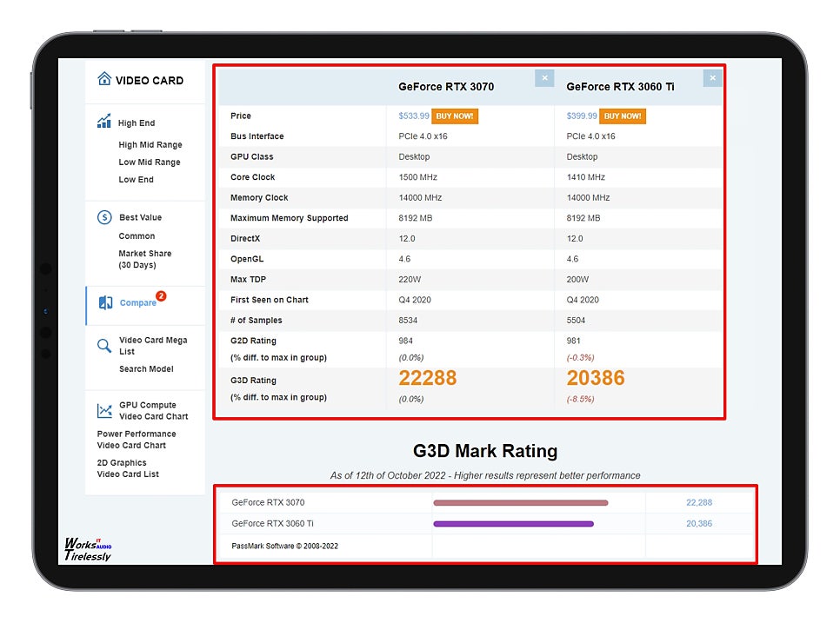
Task: Click GeForce RTX 3060 Ti in the chart list
Action: point(273,523)
